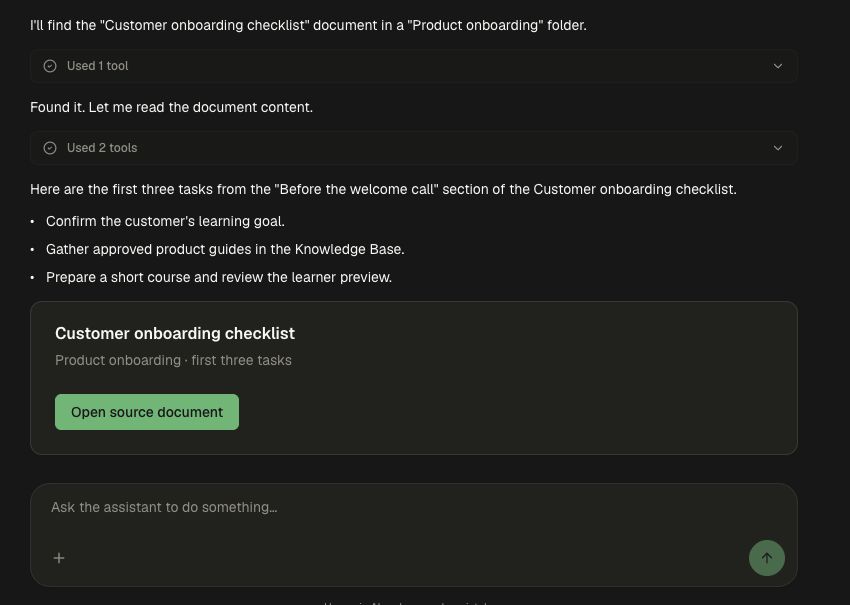Open the Used 2 tools row
Screen dimensions: 850x605
[x=414, y=148]
